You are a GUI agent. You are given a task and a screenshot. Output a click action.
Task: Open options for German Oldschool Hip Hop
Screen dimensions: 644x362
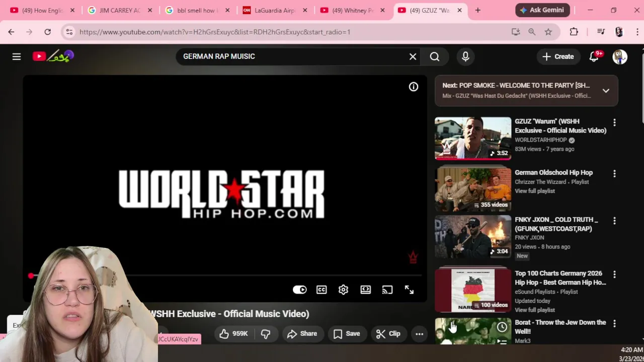[614, 174]
